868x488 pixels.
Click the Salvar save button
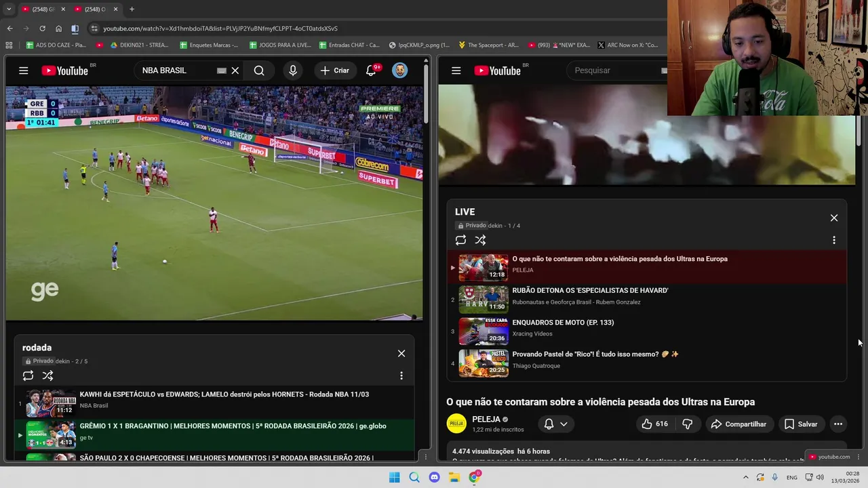(801, 424)
